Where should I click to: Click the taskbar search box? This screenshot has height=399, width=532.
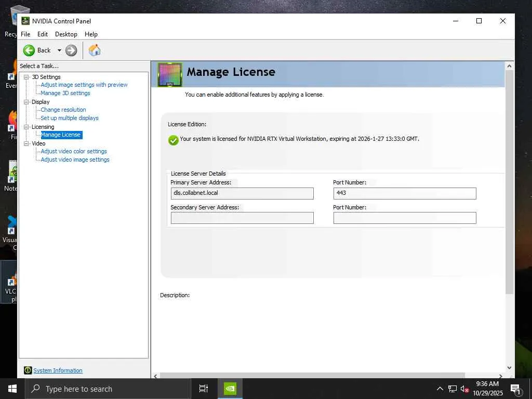108,389
